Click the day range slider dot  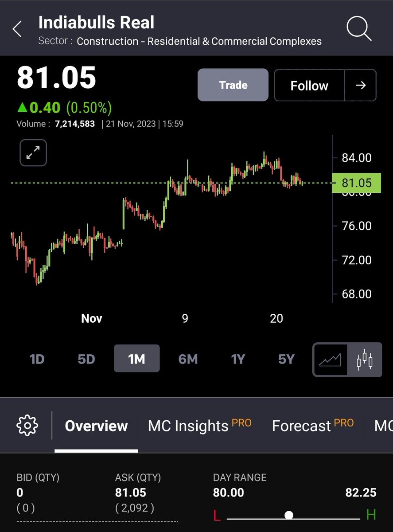click(x=289, y=515)
